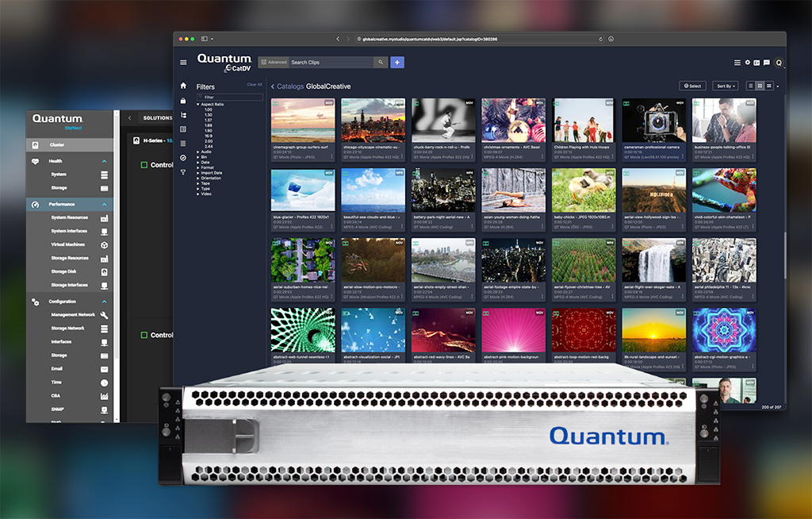The width and height of the screenshot is (812, 519).
Task: Collapse the Health section chevron in StorNext
Action: click(104, 161)
